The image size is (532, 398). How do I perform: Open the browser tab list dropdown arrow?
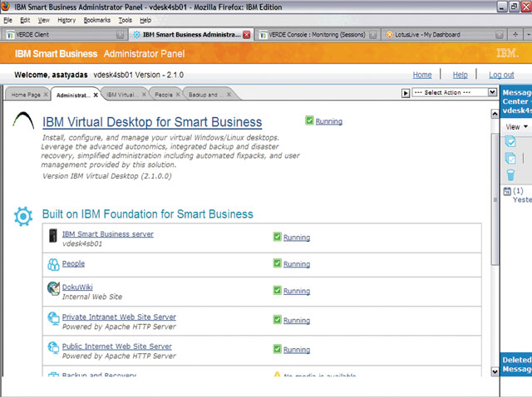(x=529, y=35)
